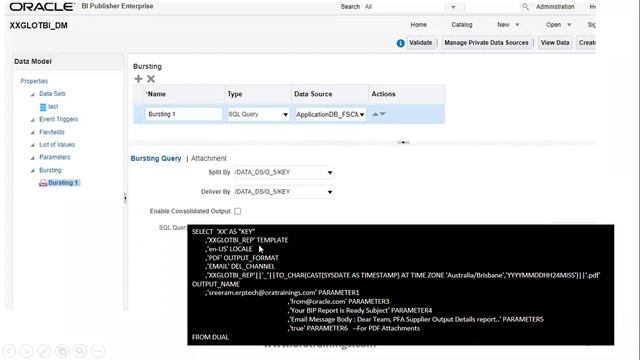The height and width of the screenshot is (360, 640).
Task: Click Manage Private Data Sources button
Action: pyautogui.click(x=486, y=43)
